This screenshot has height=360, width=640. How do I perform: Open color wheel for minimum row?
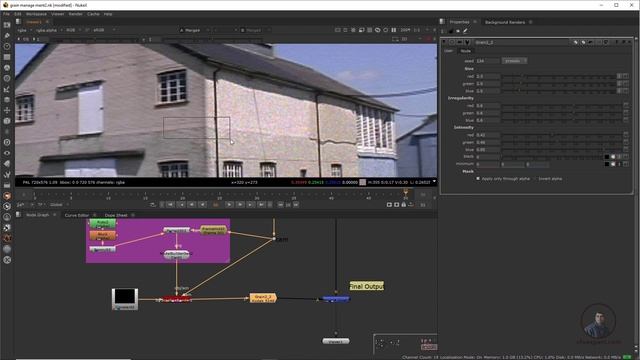(x=613, y=164)
